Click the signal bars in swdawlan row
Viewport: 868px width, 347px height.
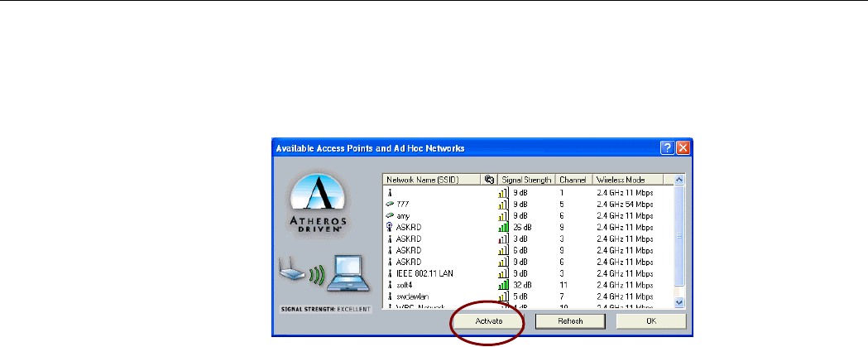[504, 296]
